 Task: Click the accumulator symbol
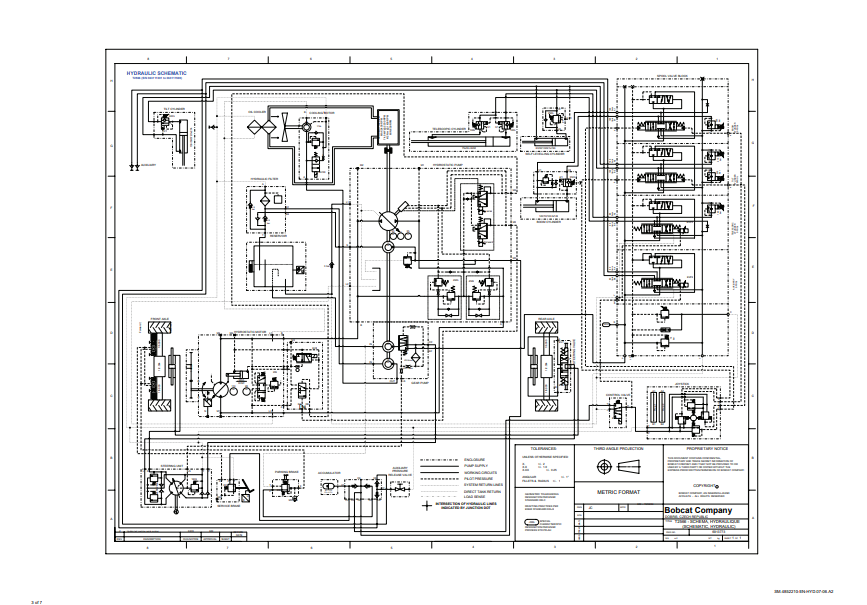click(x=328, y=485)
